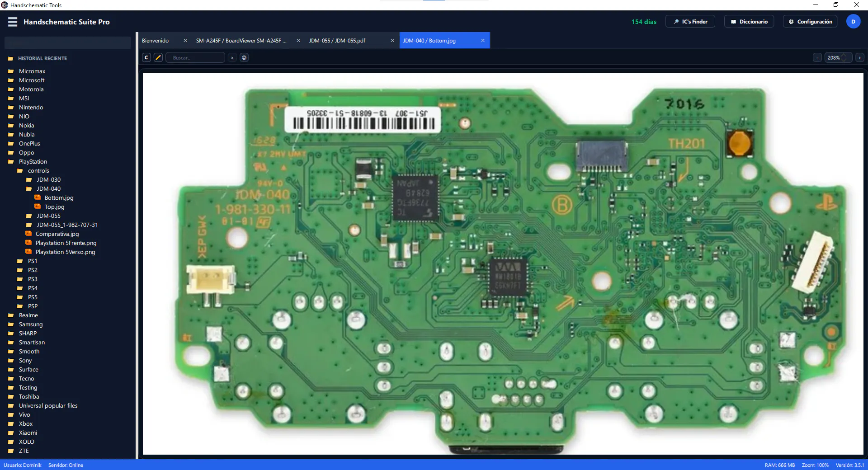
Task: Click the next search result arrow button
Action: [x=232, y=57]
